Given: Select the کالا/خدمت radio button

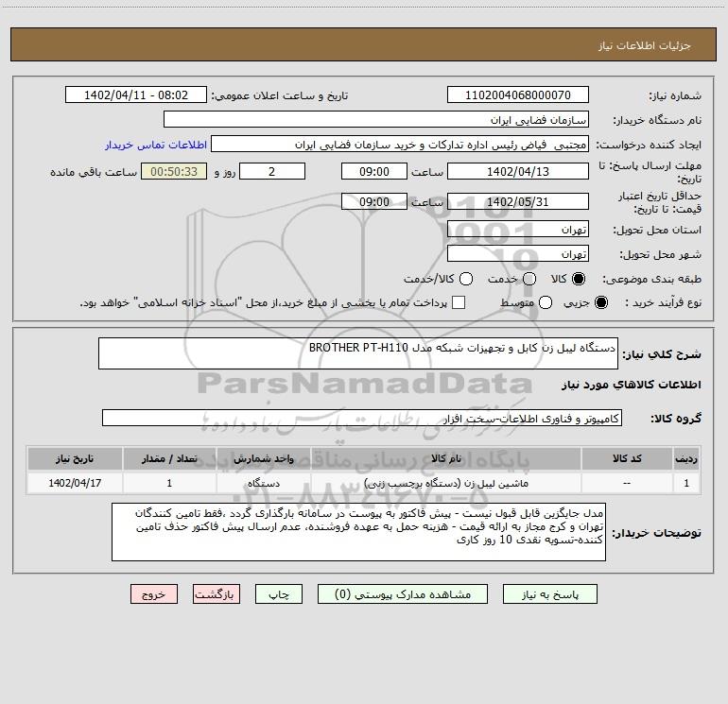Looking at the screenshot, I should 466,279.
